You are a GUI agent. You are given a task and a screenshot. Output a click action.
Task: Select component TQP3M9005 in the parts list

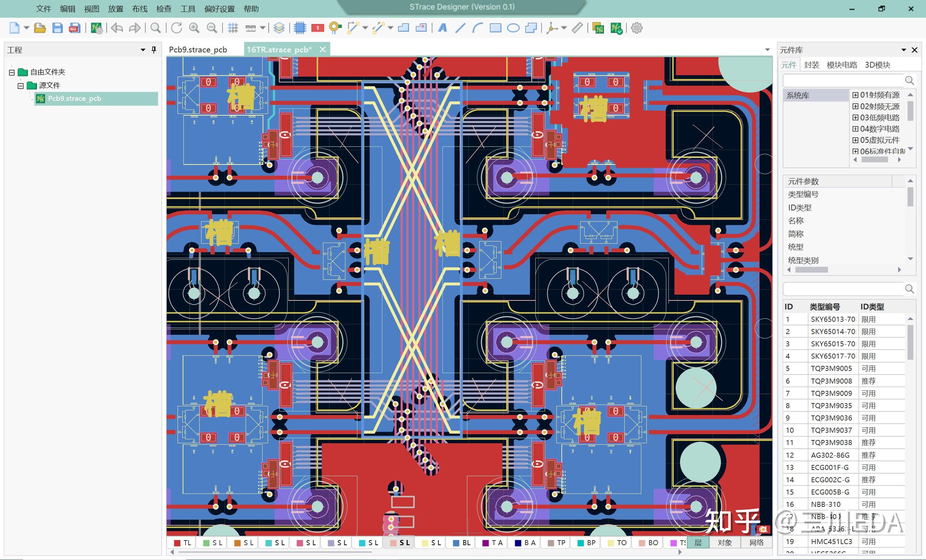tap(832, 368)
